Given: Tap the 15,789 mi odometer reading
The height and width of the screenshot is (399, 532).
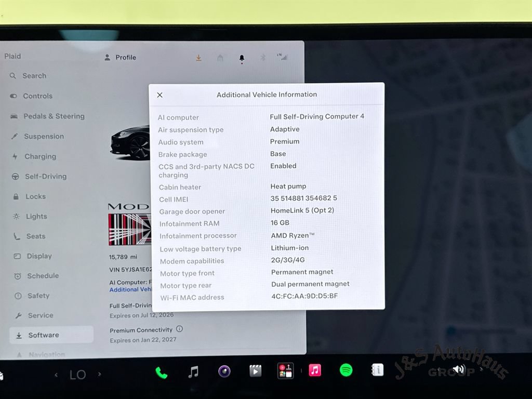Looking at the screenshot, I should (123, 257).
